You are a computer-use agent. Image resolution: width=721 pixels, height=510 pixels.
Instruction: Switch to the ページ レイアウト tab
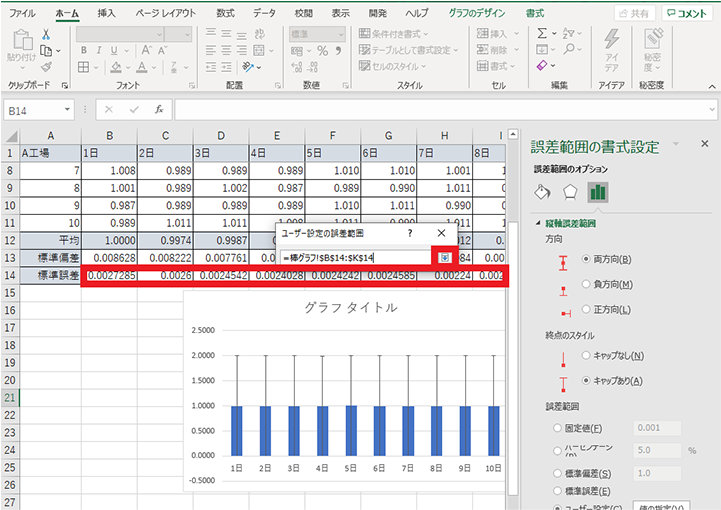pos(166,13)
